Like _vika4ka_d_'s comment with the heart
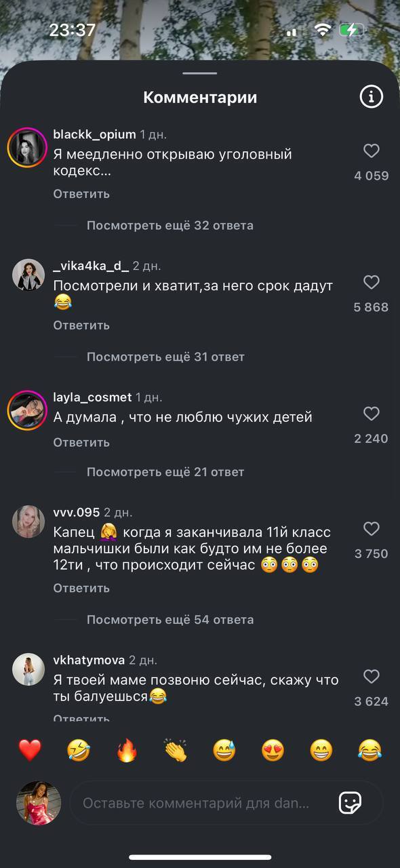This screenshot has height=868, width=400. (371, 282)
